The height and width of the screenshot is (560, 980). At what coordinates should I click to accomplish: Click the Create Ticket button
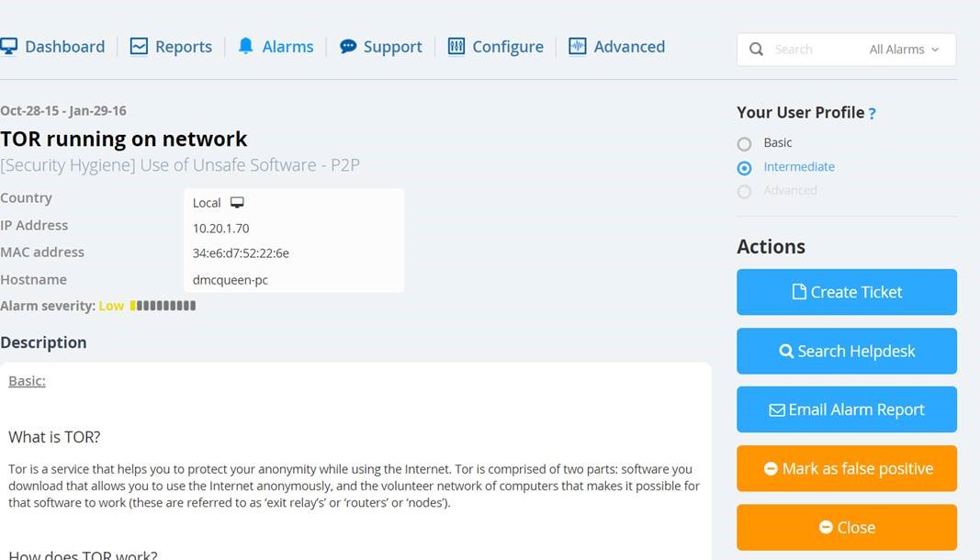pos(846,292)
